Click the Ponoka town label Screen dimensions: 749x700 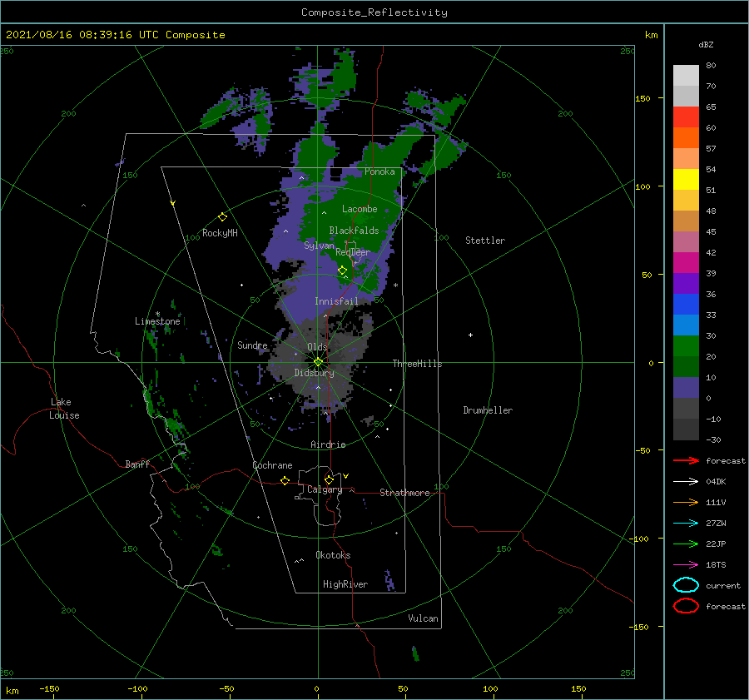point(379,171)
